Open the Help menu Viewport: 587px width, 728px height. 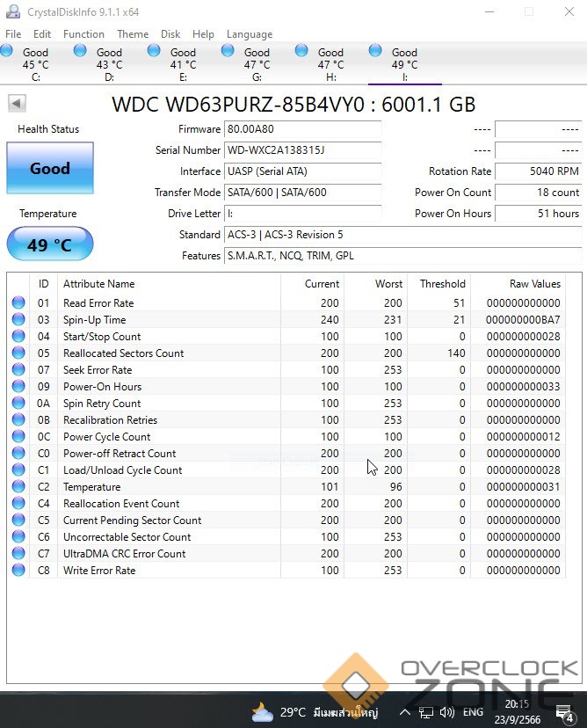[x=203, y=34]
